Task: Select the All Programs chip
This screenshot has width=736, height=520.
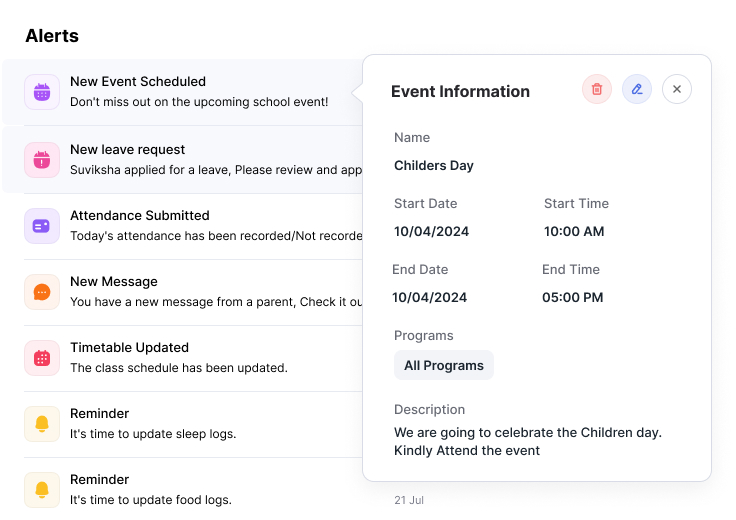Action: (x=444, y=365)
